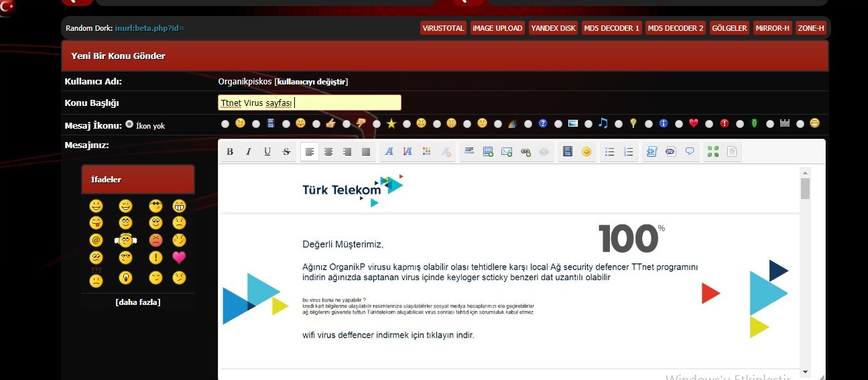Switch editor to source view
The height and width of the screenshot is (380, 868).
coord(732,152)
